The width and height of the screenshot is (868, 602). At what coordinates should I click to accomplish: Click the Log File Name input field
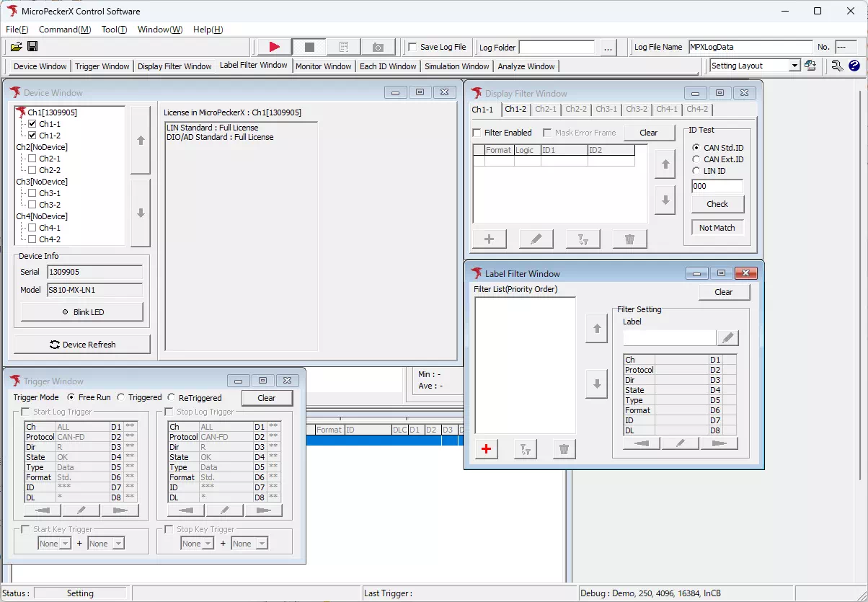(750, 47)
